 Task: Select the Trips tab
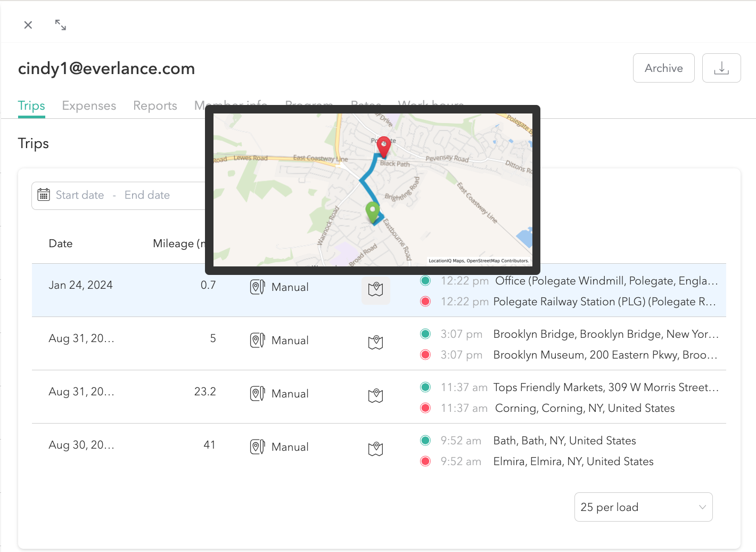[x=31, y=105]
